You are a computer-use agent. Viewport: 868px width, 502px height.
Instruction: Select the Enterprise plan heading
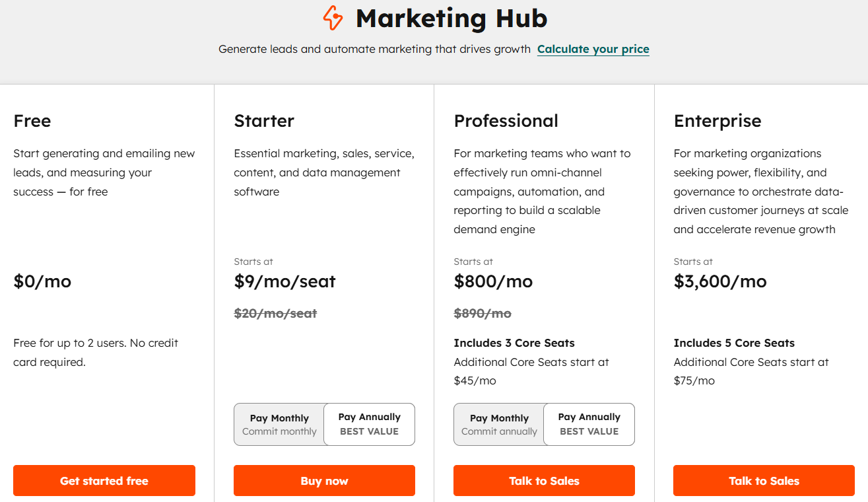718,121
